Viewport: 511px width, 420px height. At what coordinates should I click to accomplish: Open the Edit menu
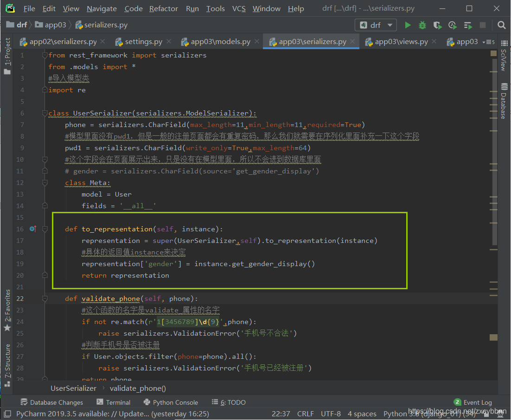point(49,9)
